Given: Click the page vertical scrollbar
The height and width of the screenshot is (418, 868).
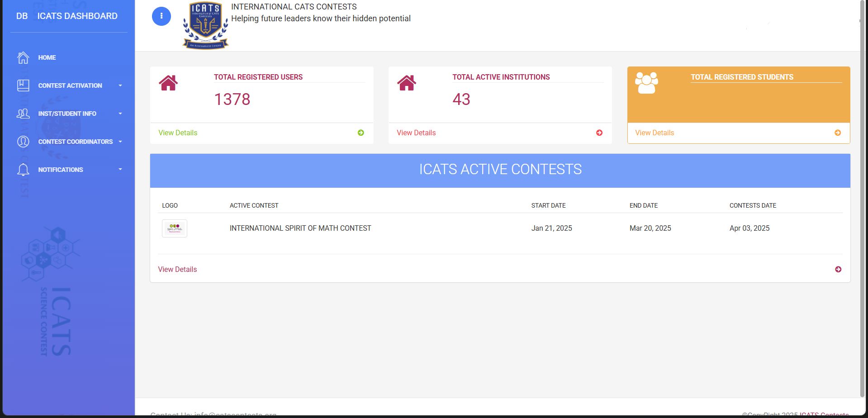Looking at the screenshot, I should click(x=862, y=199).
